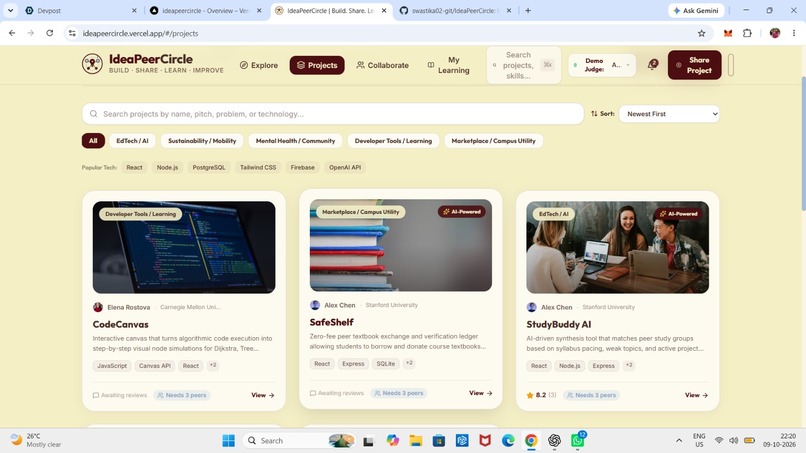
Task: Select the OpenAI API tech chip
Action: (345, 167)
